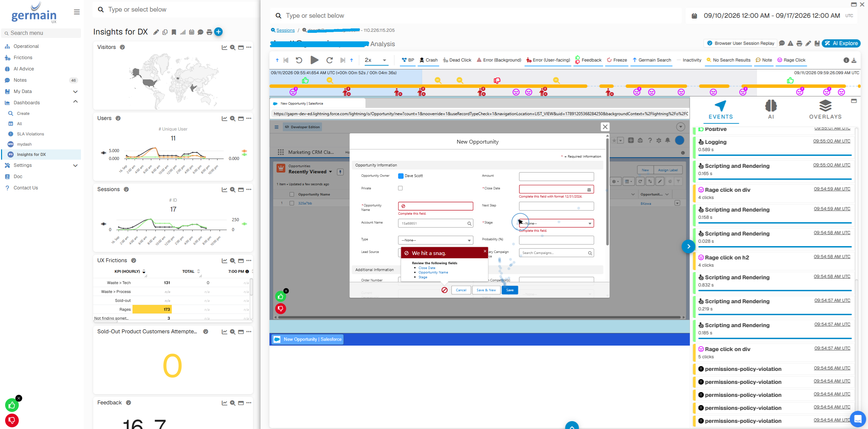Click Save & New in the Opportunity form
Image resolution: width=868 pixels, height=429 pixels.
tap(486, 290)
